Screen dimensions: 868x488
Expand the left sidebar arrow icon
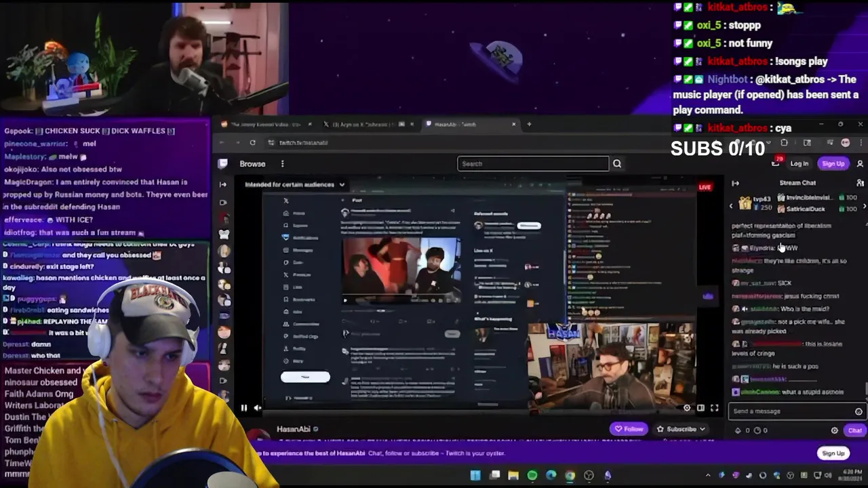point(223,184)
